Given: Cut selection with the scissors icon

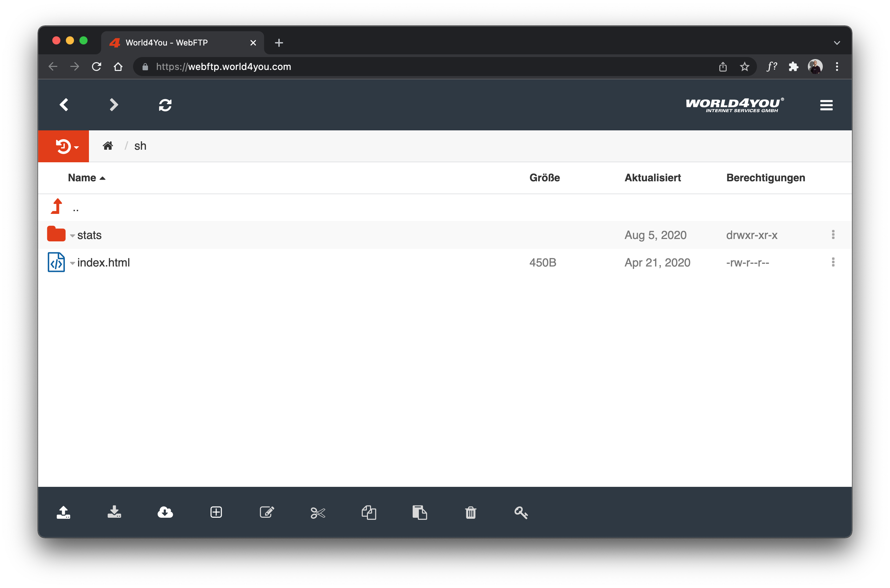Looking at the screenshot, I should (x=318, y=513).
